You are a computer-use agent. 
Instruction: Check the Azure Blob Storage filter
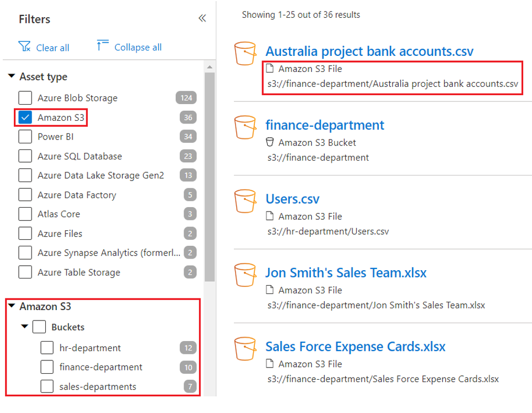[x=25, y=98]
